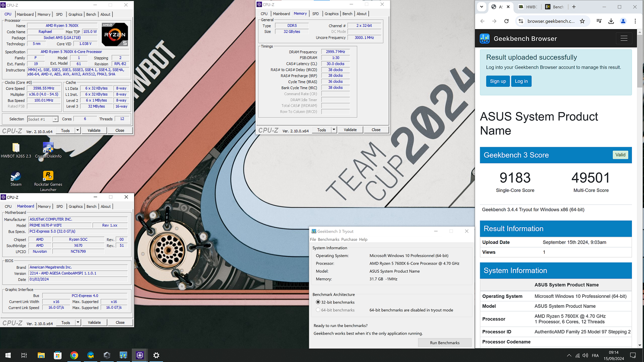Click Multi-Core Score 49501
The width and height of the screenshot is (644, 362).
pyautogui.click(x=591, y=178)
